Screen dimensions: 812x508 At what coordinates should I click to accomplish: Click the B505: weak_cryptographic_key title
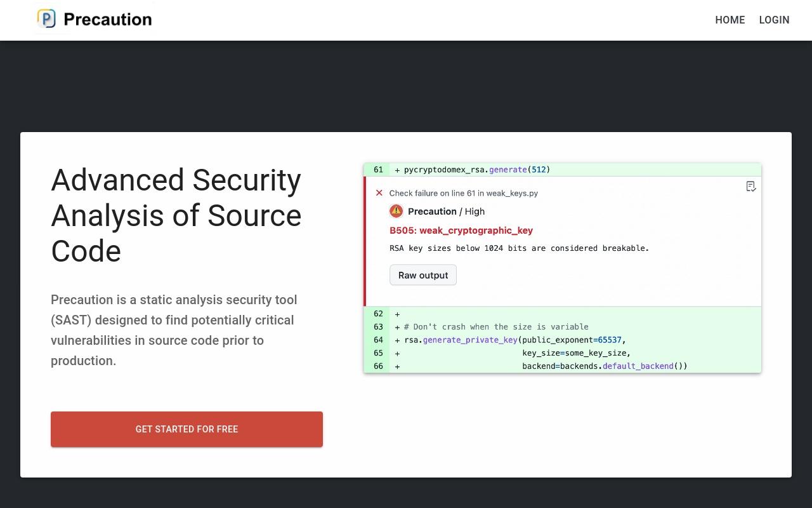point(461,231)
